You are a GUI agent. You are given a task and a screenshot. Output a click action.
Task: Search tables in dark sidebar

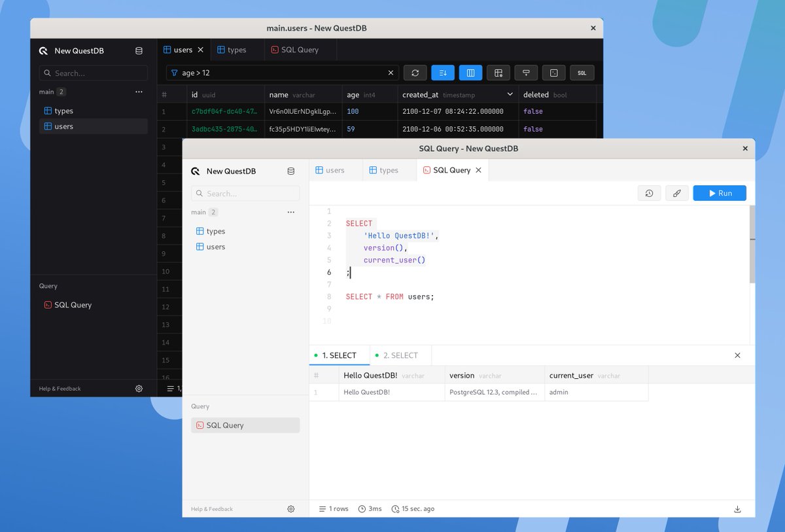[x=94, y=73]
